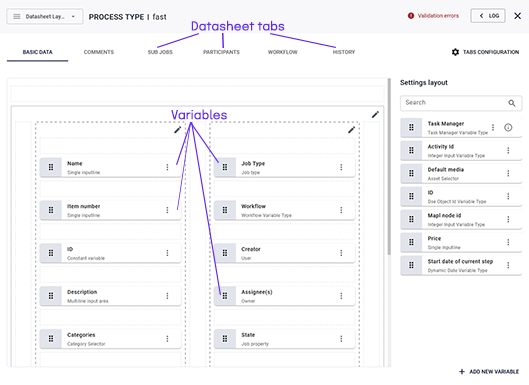This screenshot has height=385, width=529.
Task: Click the info icon next to Task Manager
Action: 508,128
